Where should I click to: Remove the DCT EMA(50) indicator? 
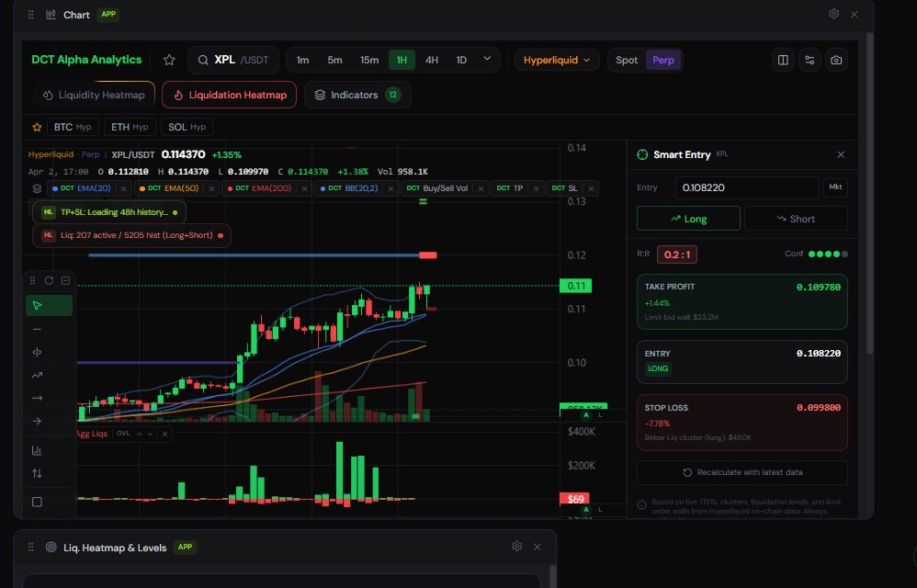pos(211,188)
